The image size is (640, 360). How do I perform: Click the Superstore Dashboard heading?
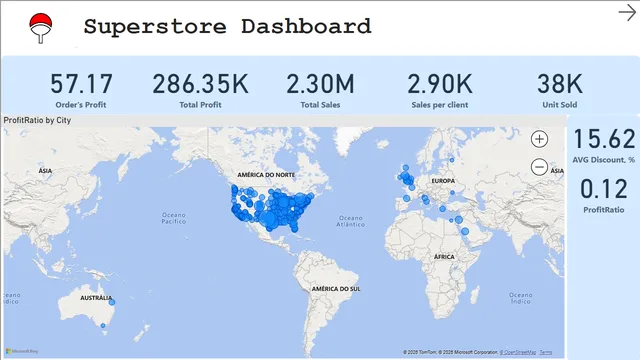tap(227, 27)
